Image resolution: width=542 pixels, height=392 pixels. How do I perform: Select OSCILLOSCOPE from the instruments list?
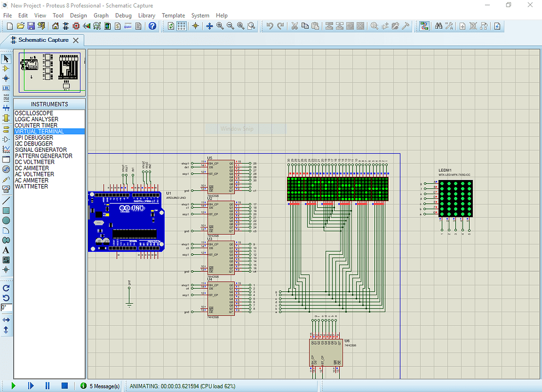pyautogui.click(x=34, y=113)
